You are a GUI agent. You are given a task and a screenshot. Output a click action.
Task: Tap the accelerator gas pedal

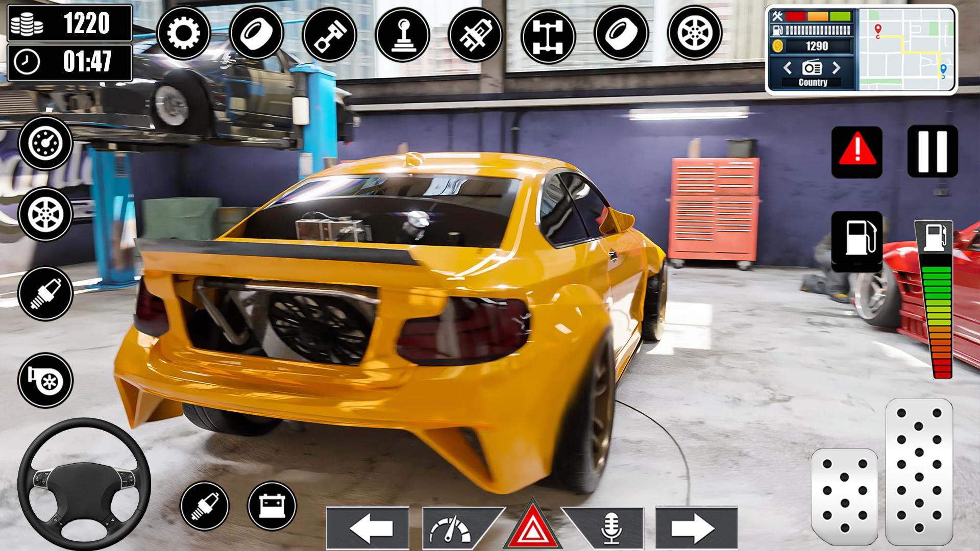tap(919, 472)
